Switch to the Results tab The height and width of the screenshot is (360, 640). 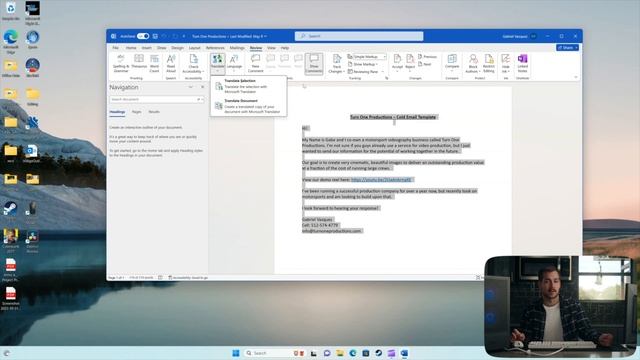click(154, 112)
